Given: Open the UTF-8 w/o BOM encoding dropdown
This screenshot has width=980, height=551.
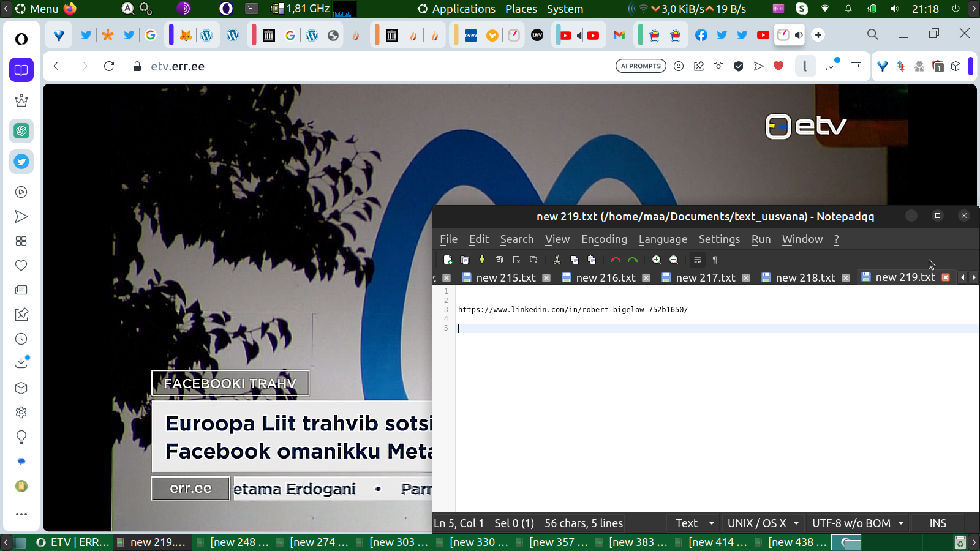Looking at the screenshot, I should [858, 523].
